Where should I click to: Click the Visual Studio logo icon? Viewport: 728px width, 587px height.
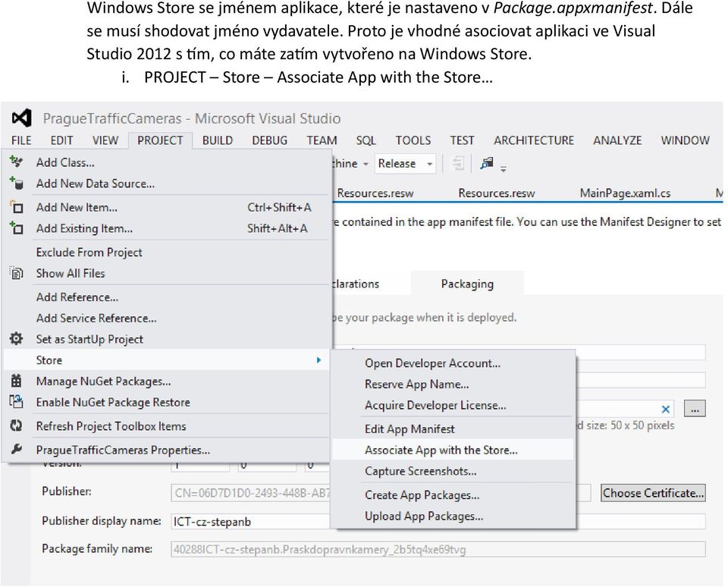21,118
